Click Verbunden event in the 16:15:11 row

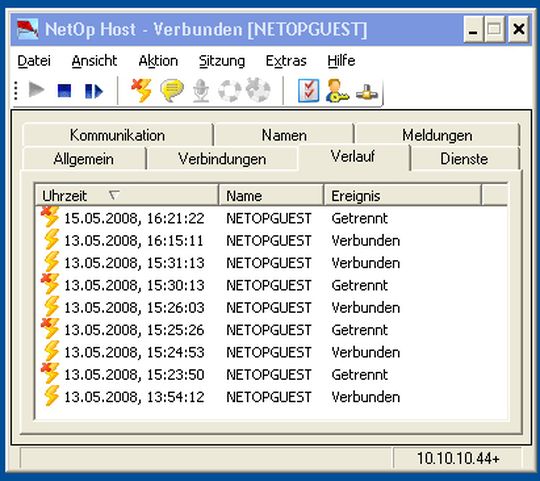tap(365, 241)
